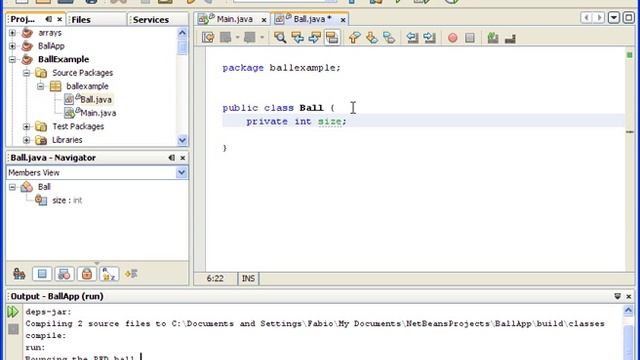Select Ball.java in project tree
The height and width of the screenshot is (360, 640).
click(x=96, y=100)
